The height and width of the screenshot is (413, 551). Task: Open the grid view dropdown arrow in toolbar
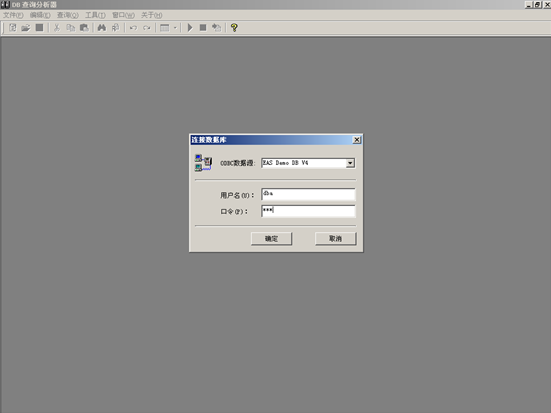tap(175, 27)
